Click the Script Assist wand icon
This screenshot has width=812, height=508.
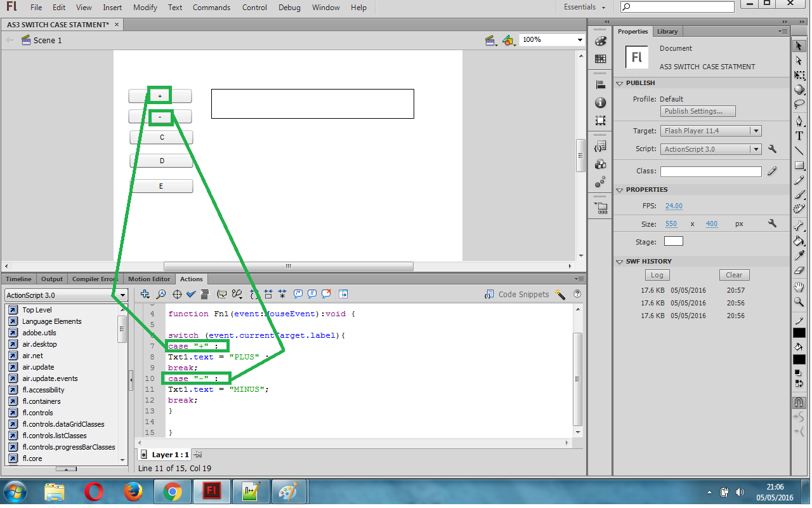pyautogui.click(x=560, y=294)
